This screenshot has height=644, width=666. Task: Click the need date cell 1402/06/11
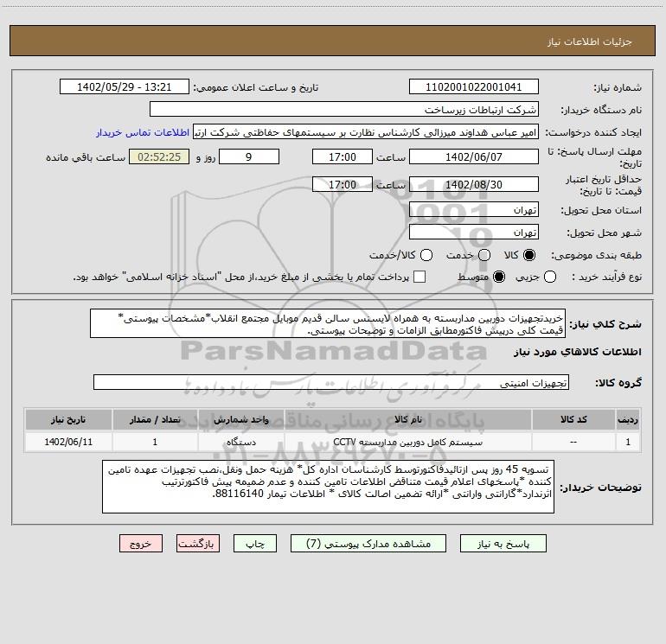tap(68, 443)
